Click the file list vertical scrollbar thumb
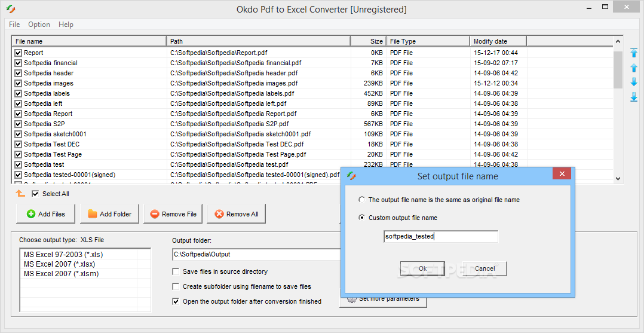This screenshot has width=644, height=333. pyautogui.click(x=618, y=69)
